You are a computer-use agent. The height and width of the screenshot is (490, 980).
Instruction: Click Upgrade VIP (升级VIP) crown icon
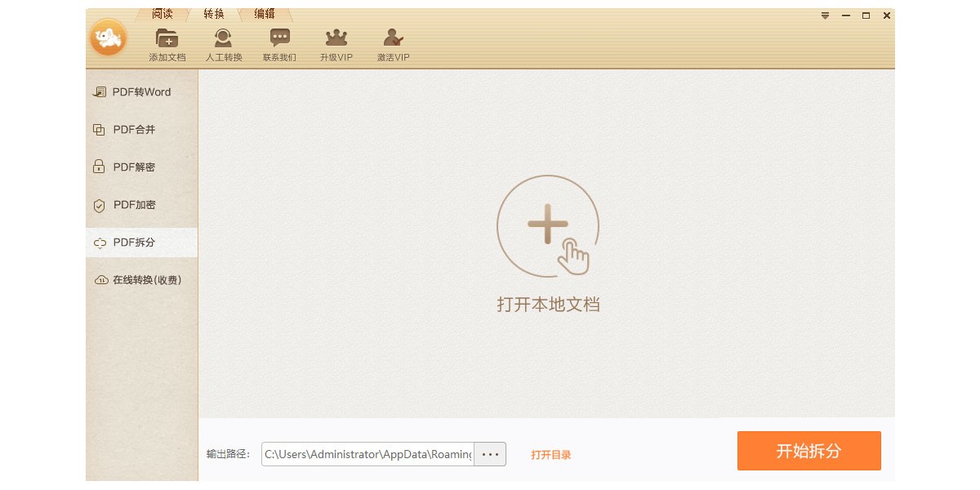click(x=336, y=39)
